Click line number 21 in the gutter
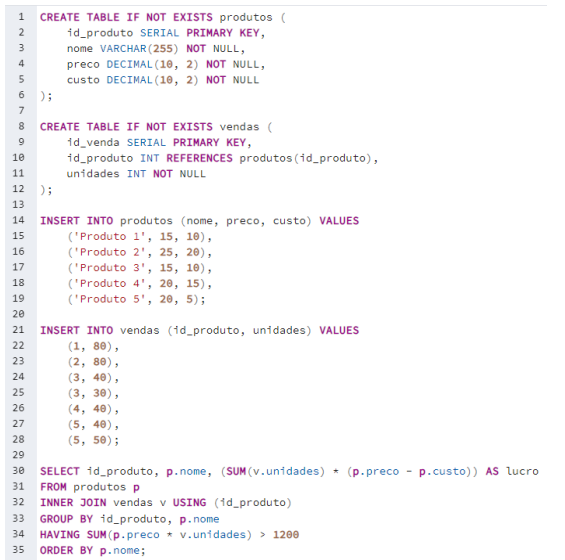The height and width of the screenshot is (560, 565). pyautogui.click(x=18, y=330)
